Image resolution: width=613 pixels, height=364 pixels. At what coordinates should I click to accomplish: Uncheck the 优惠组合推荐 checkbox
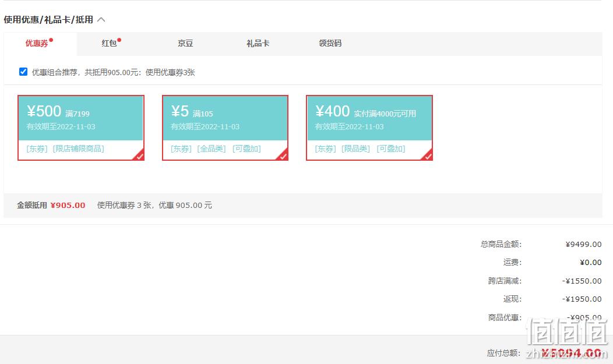(23, 72)
